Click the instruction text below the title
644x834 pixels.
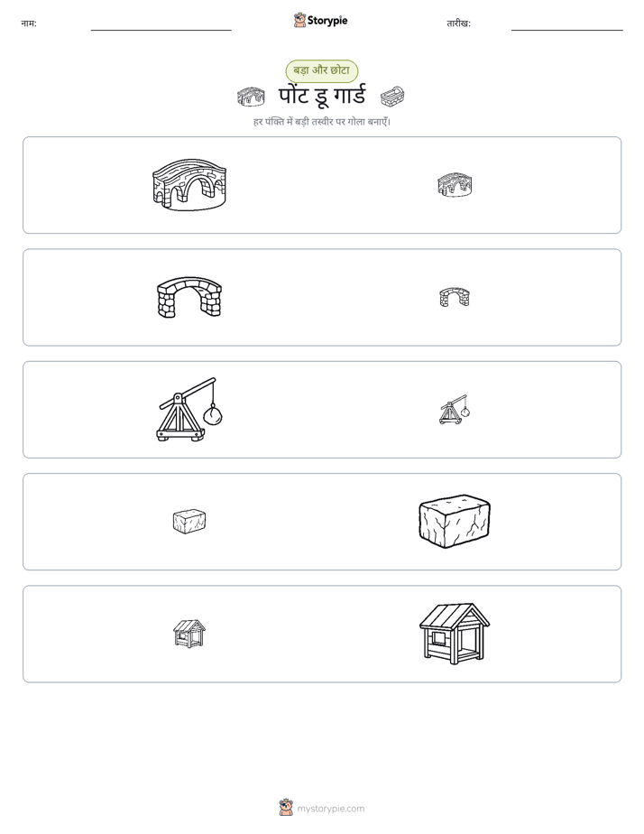322,122
